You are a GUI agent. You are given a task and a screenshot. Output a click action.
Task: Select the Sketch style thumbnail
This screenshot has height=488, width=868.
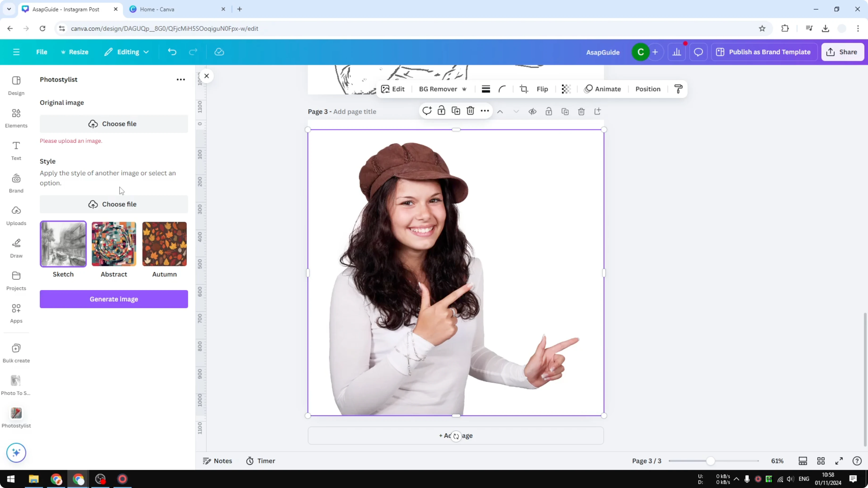click(x=63, y=244)
